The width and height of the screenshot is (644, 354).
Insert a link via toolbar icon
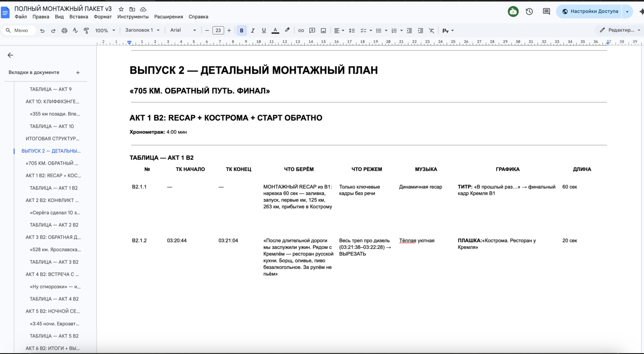[301, 30]
